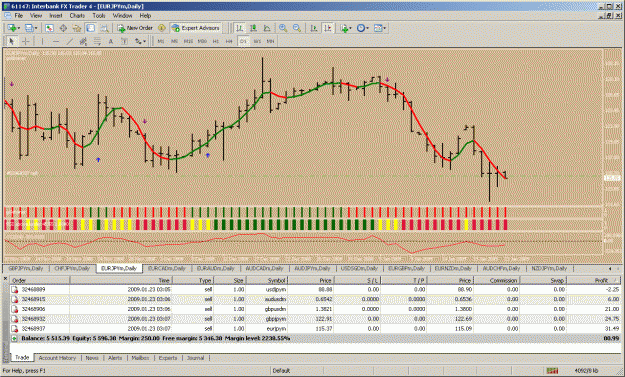This screenshot has width=625, height=377.
Task: Switch timeframe to M5
Action: pos(174,41)
